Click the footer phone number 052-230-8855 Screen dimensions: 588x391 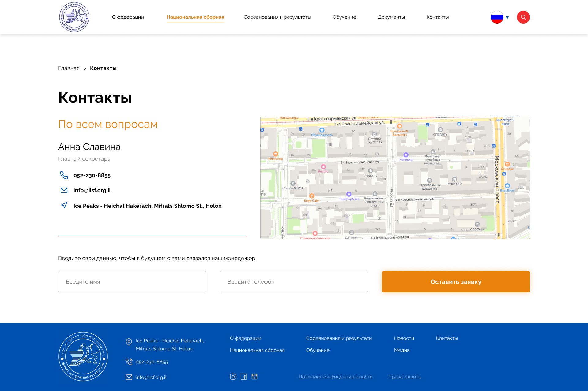click(152, 362)
